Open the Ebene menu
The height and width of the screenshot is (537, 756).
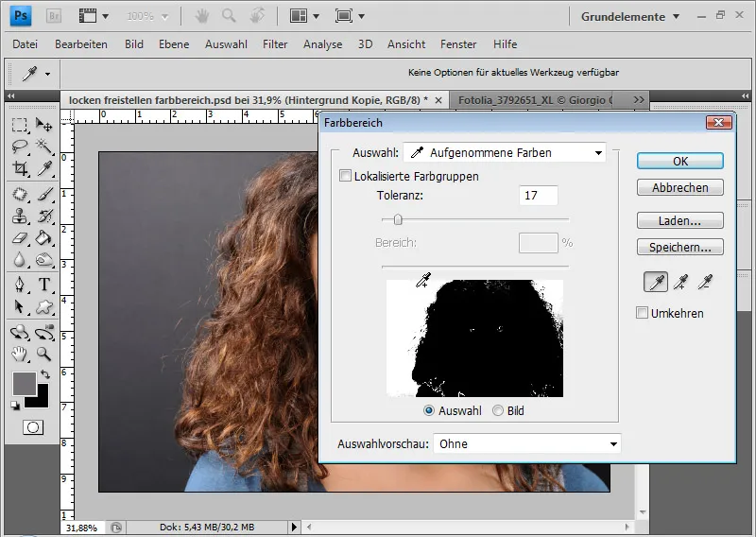pyautogui.click(x=174, y=44)
